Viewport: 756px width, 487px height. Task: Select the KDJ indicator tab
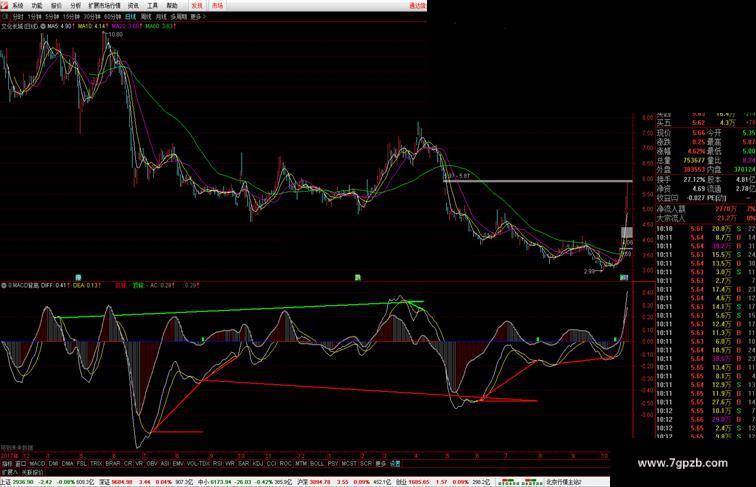(x=258, y=463)
